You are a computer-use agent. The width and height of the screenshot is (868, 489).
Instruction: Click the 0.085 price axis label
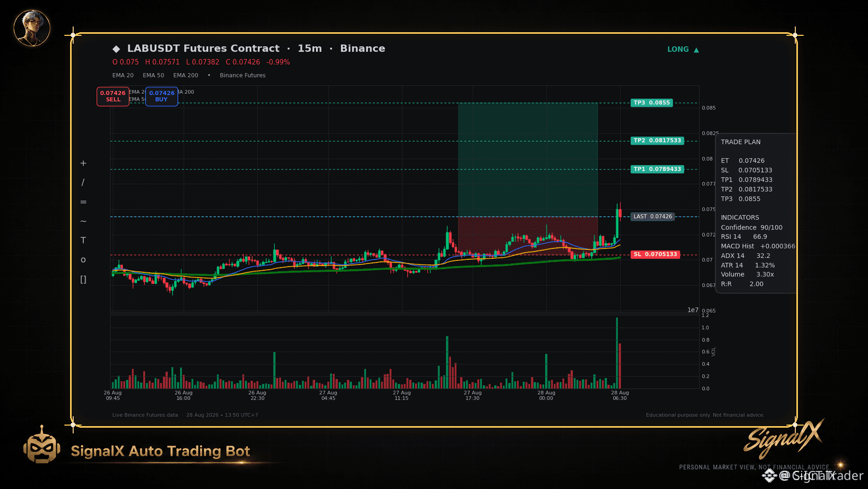[x=709, y=108]
